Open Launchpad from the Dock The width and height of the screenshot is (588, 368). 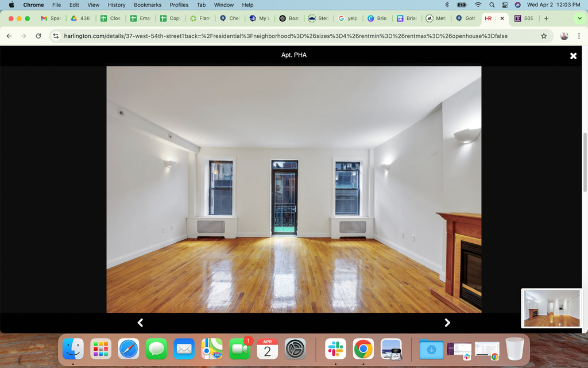click(x=101, y=349)
